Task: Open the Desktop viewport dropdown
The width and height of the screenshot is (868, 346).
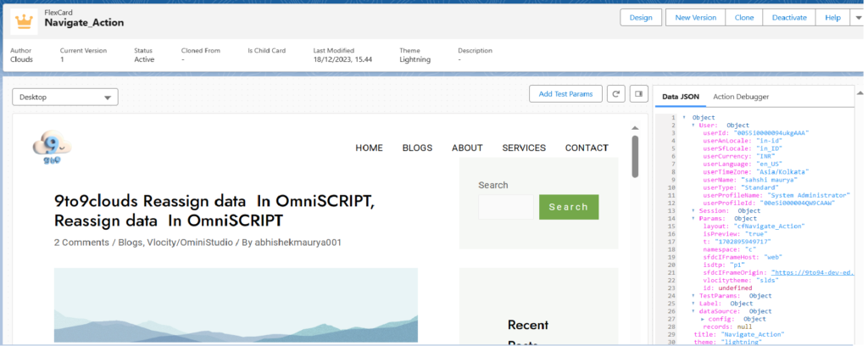Action: click(x=65, y=97)
